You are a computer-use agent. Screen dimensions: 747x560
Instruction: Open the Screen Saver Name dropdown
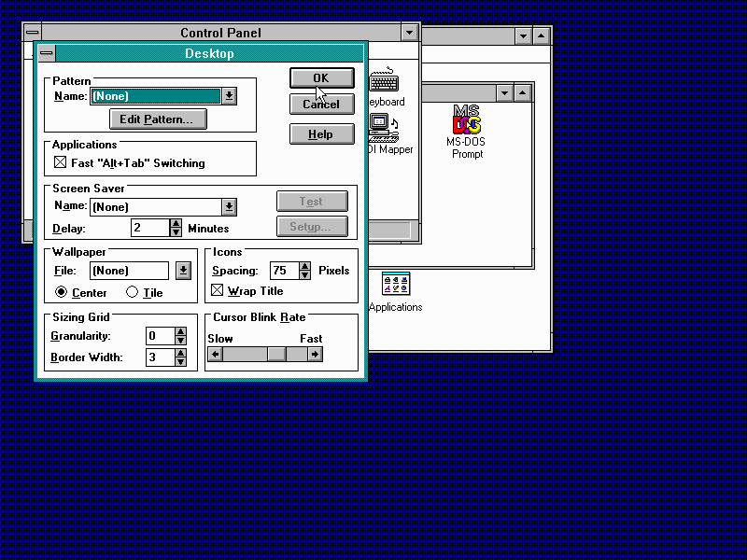pyautogui.click(x=230, y=207)
